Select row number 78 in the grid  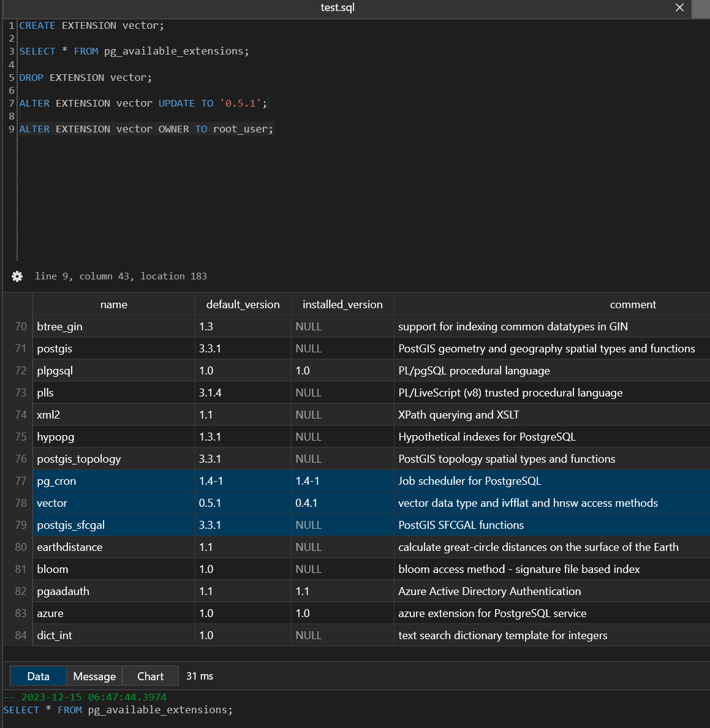click(20, 503)
